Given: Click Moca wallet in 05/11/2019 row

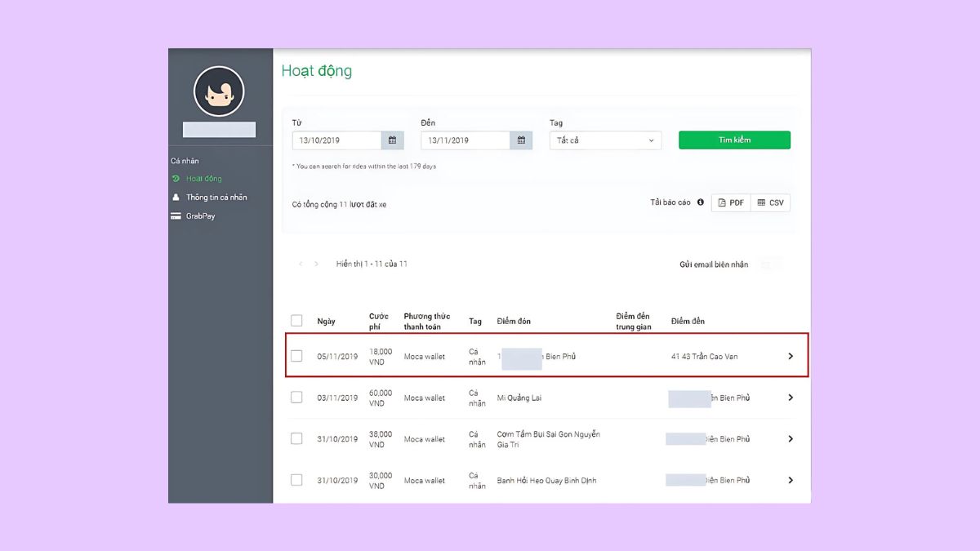Looking at the screenshot, I should click(425, 357).
